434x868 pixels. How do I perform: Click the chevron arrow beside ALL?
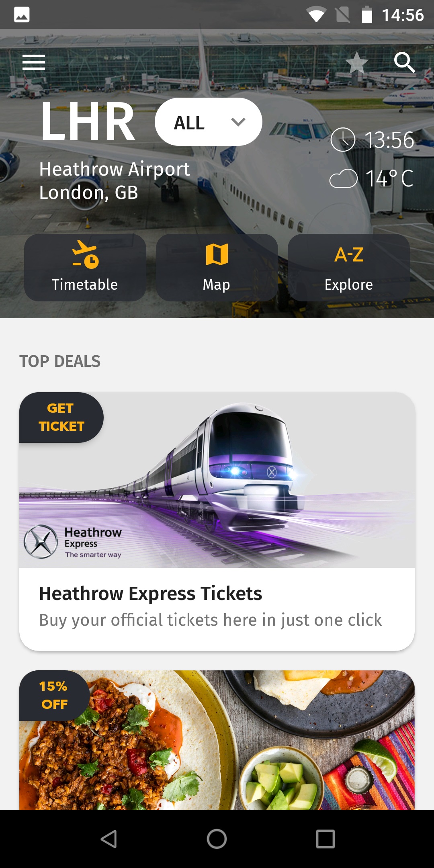[x=238, y=122]
